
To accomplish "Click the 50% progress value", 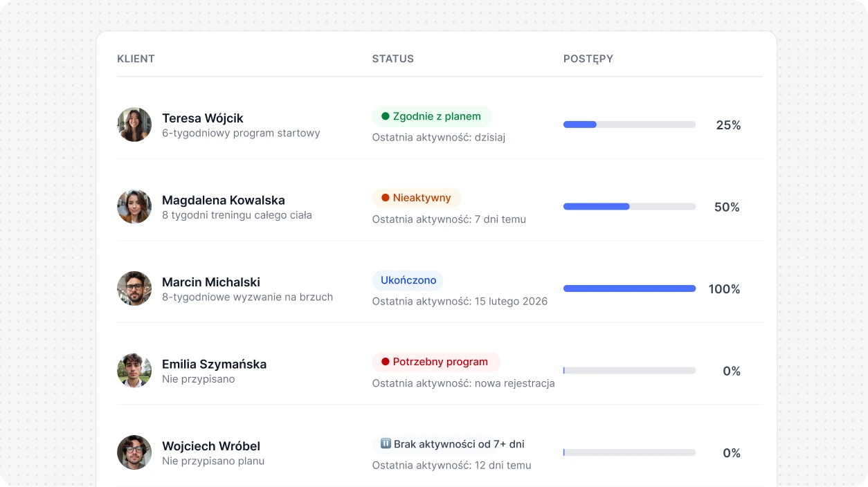I will click(x=727, y=207).
